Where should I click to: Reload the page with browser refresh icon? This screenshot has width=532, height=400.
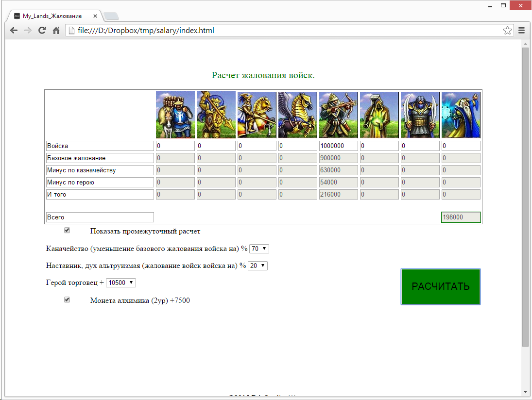(42, 31)
